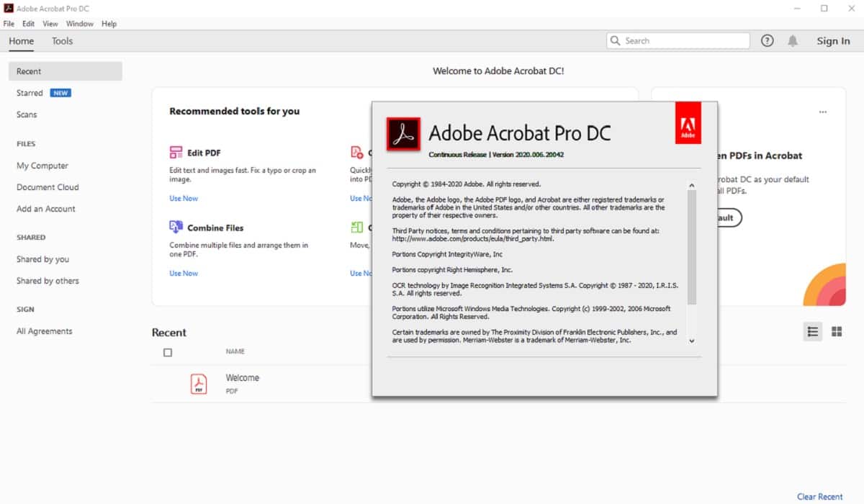This screenshot has height=504, width=864.
Task: Select My Computer under Files
Action: pyautogui.click(x=42, y=166)
